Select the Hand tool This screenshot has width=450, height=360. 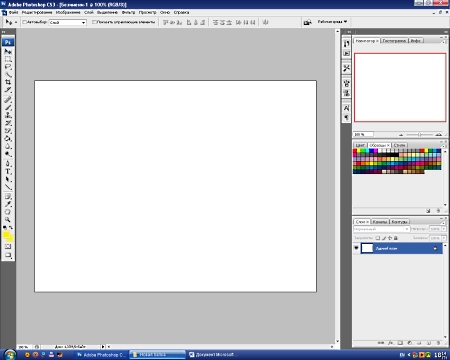pyautogui.click(x=8, y=212)
